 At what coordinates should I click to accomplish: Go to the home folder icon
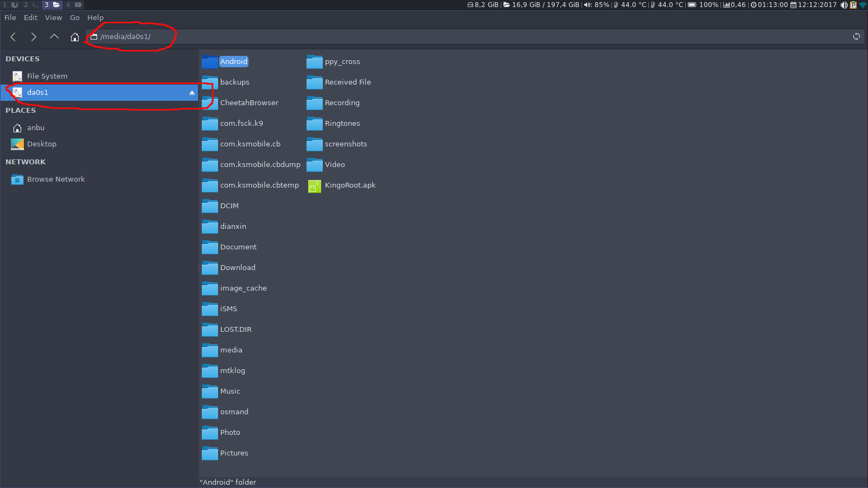point(75,37)
